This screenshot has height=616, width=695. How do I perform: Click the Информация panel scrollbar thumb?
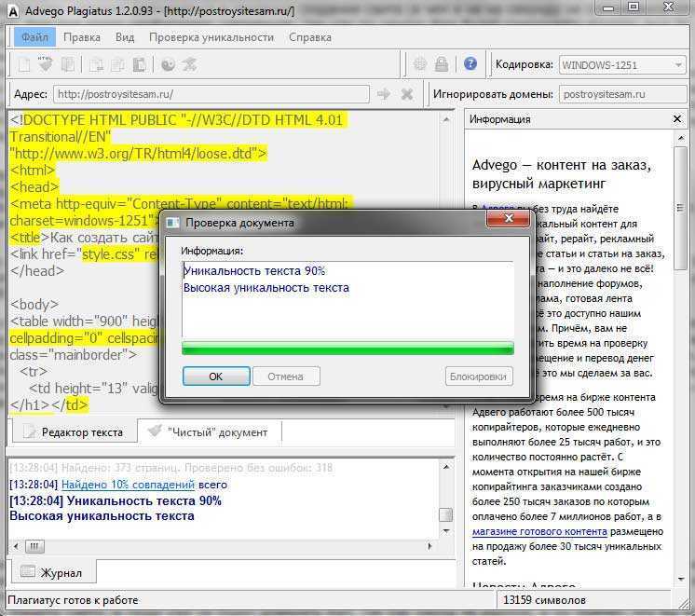tap(680, 208)
